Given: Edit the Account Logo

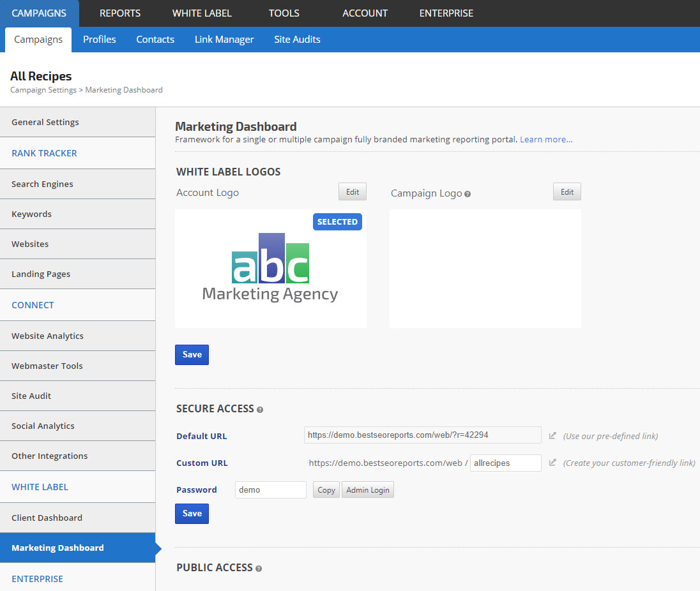Looking at the screenshot, I should (353, 192).
